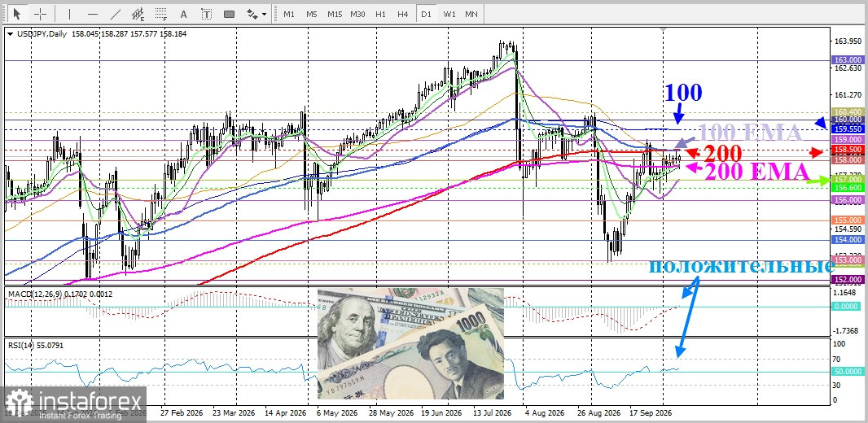868x423 pixels.
Task: Select the 152.000 price level label
Action: [848, 280]
